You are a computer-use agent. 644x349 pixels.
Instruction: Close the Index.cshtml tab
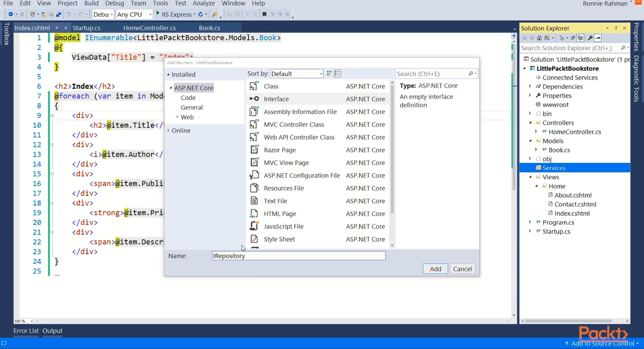click(65, 28)
